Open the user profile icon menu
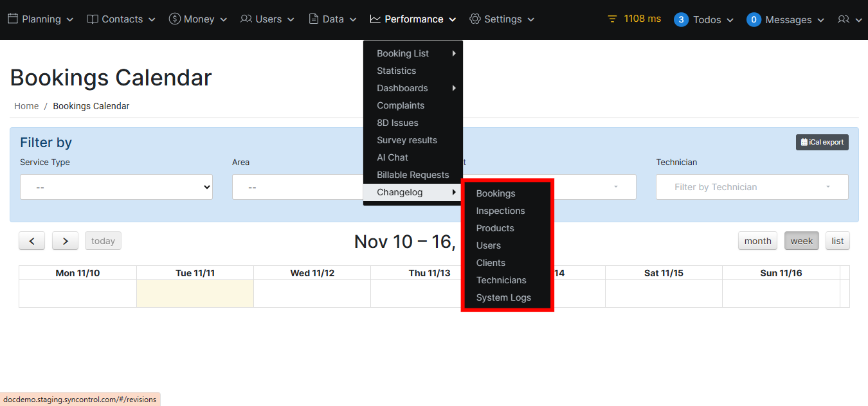Viewport: 868px width, 406px height. coord(849,20)
